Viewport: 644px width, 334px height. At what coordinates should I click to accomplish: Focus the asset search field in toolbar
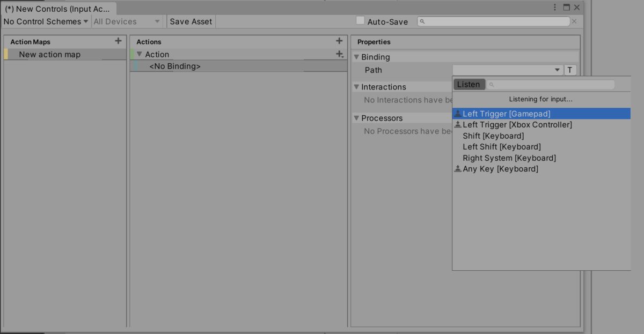[494, 21]
